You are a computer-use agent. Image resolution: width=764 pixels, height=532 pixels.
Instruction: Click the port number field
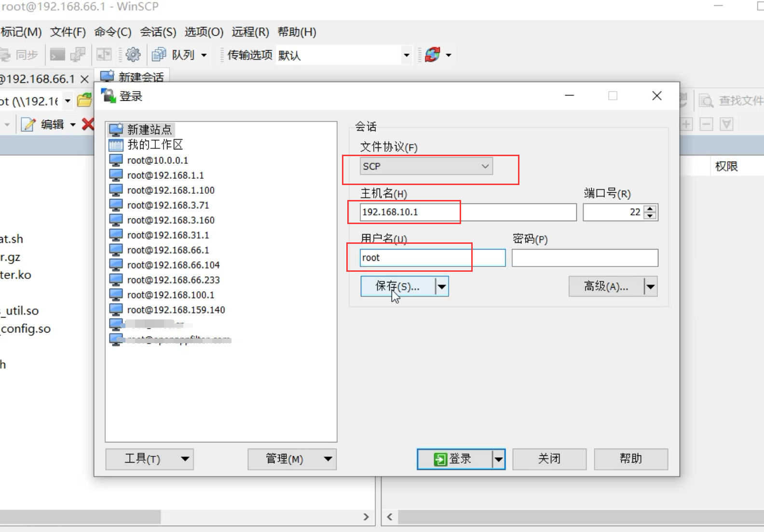pos(613,212)
